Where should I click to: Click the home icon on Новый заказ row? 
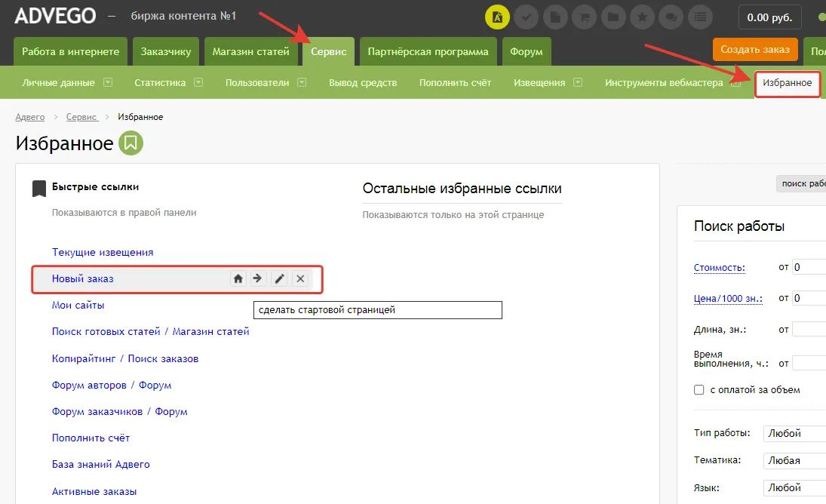pos(238,278)
